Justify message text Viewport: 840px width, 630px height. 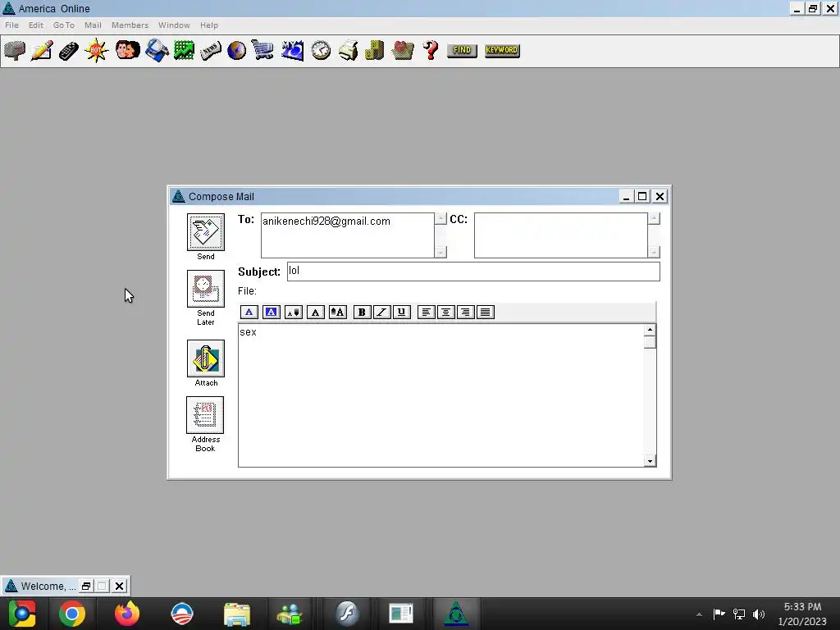(486, 312)
